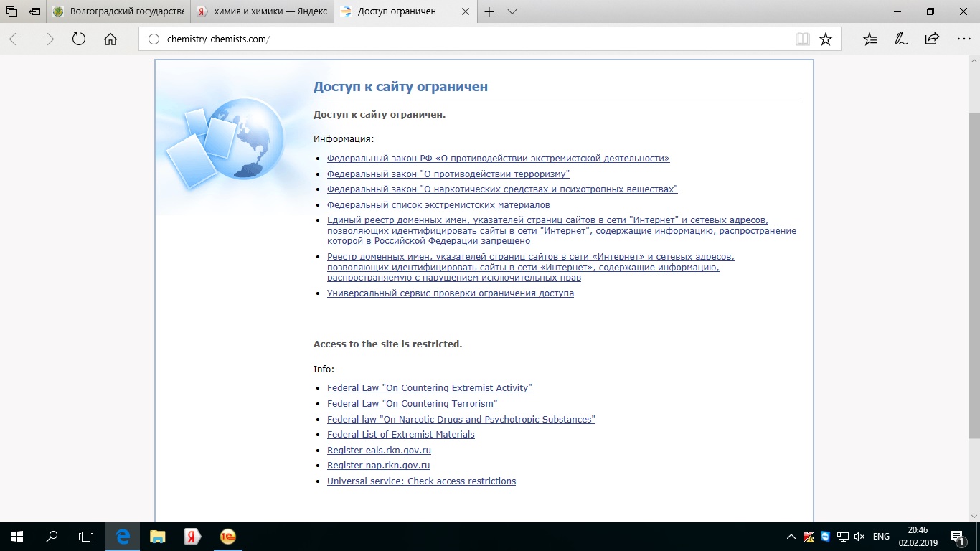Click Universal service: Check access restrictions link

(x=421, y=481)
